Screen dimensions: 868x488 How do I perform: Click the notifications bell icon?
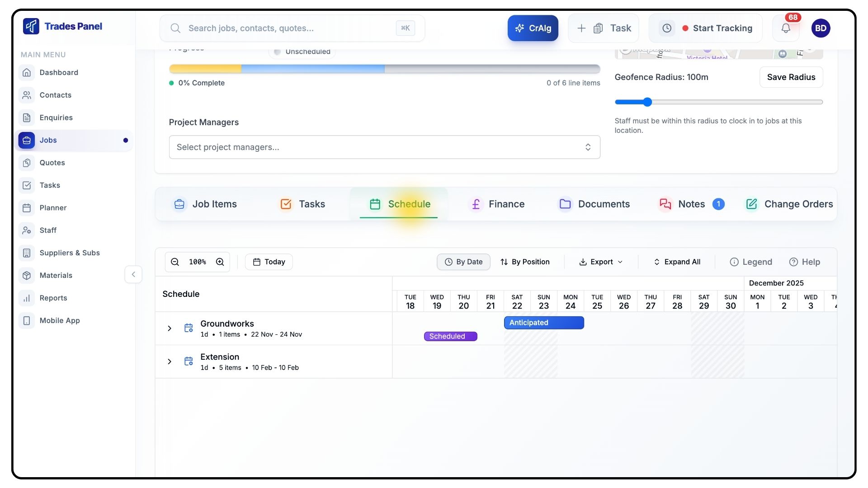point(786,28)
